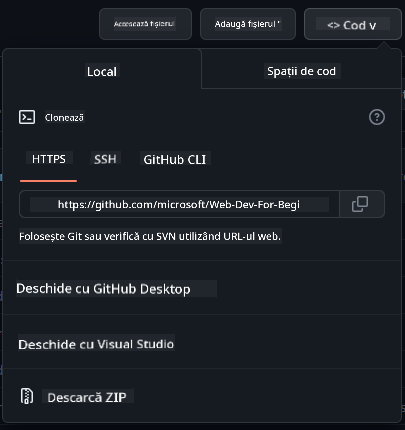Expand the Adaugă fișierul dropdown
The height and width of the screenshot is (430, 405).
click(248, 24)
